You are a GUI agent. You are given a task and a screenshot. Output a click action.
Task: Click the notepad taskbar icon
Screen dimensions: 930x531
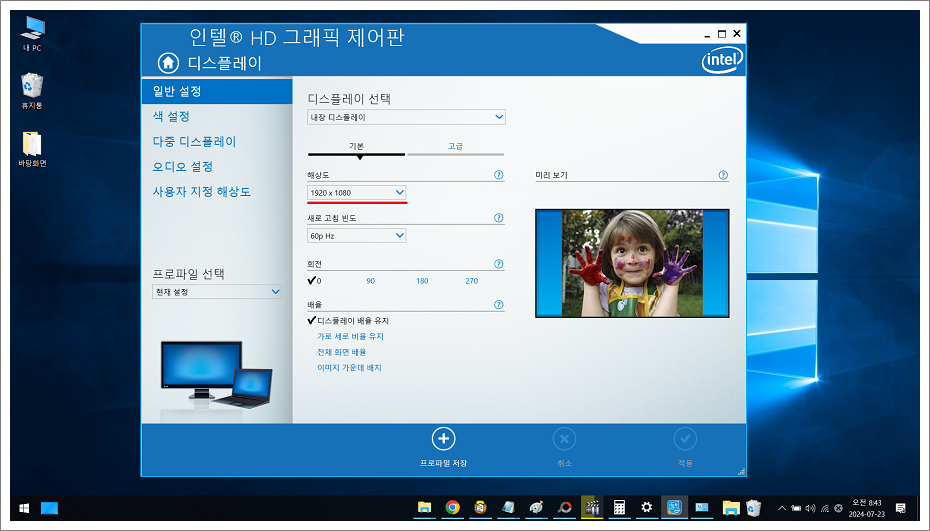[x=508, y=507]
